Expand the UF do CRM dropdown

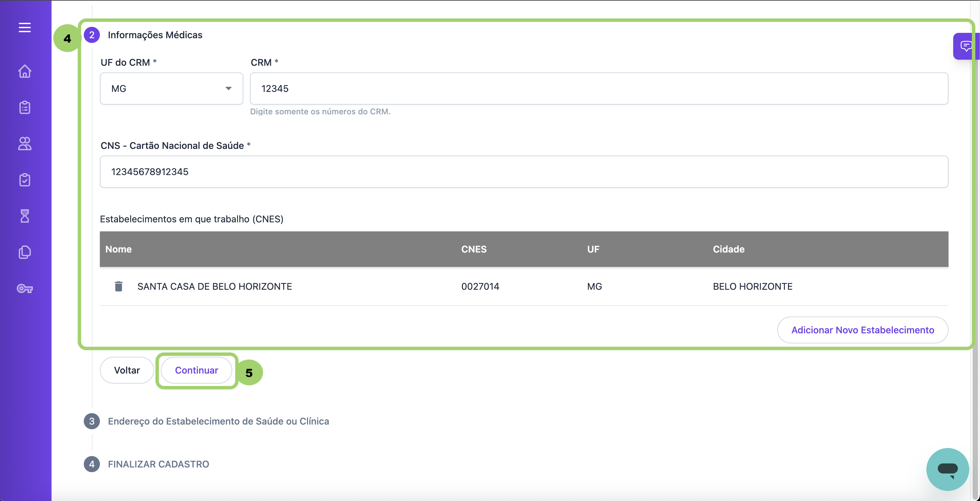click(x=171, y=88)
